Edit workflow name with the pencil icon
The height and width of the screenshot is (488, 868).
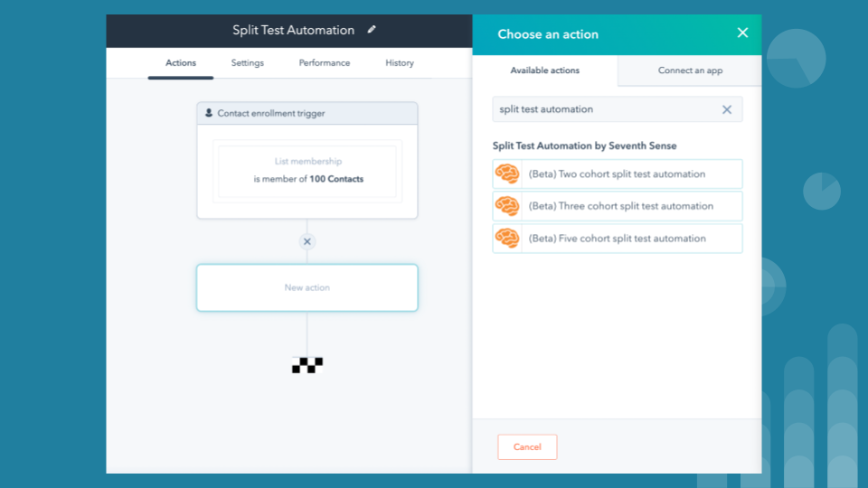[372, 30]
